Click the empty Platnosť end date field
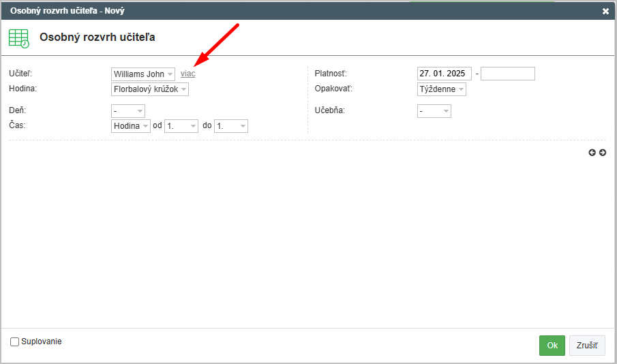 508,74
